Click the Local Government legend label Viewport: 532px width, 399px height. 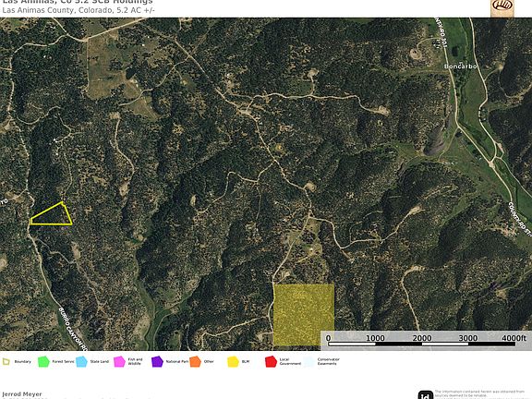[290, 361]
